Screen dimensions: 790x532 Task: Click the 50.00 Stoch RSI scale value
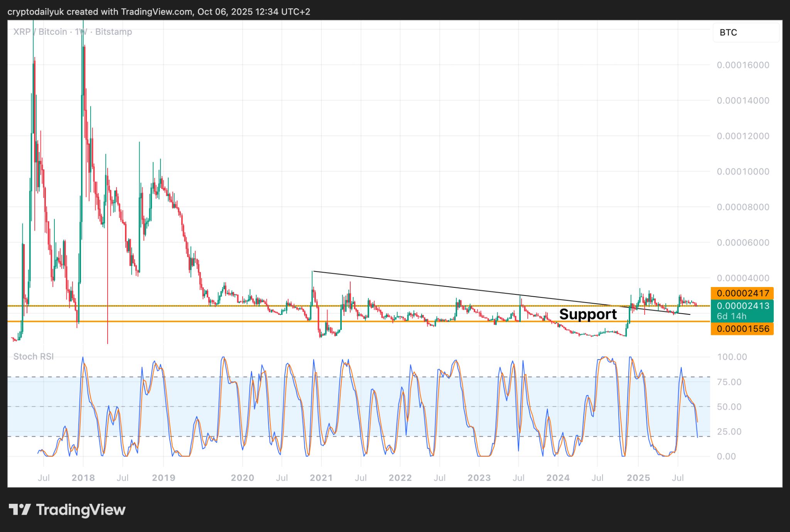click(729, 407)
